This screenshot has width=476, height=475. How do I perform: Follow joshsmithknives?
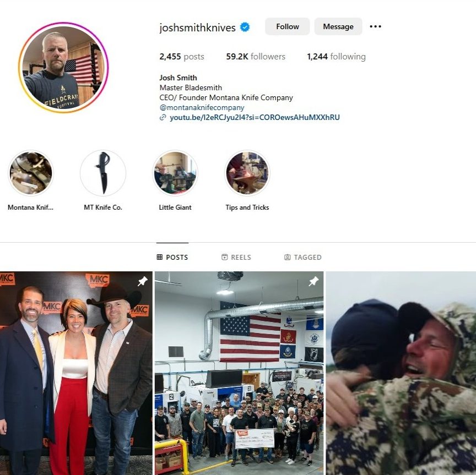[x=288, y=26]
